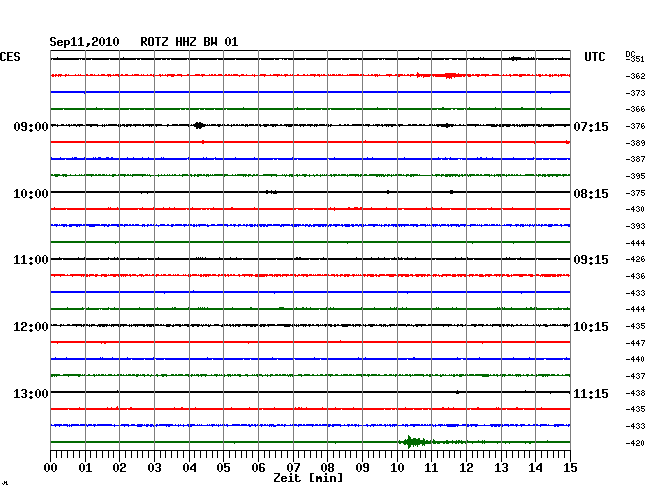650x494 pixels.
Task: Click minute tick label 05
Action: point(223,468)
